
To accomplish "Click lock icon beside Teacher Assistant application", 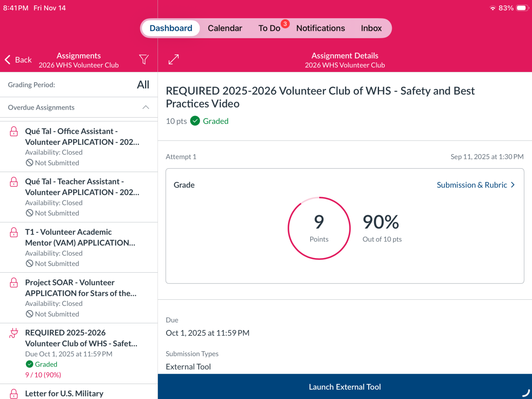I will click(14, 182).
